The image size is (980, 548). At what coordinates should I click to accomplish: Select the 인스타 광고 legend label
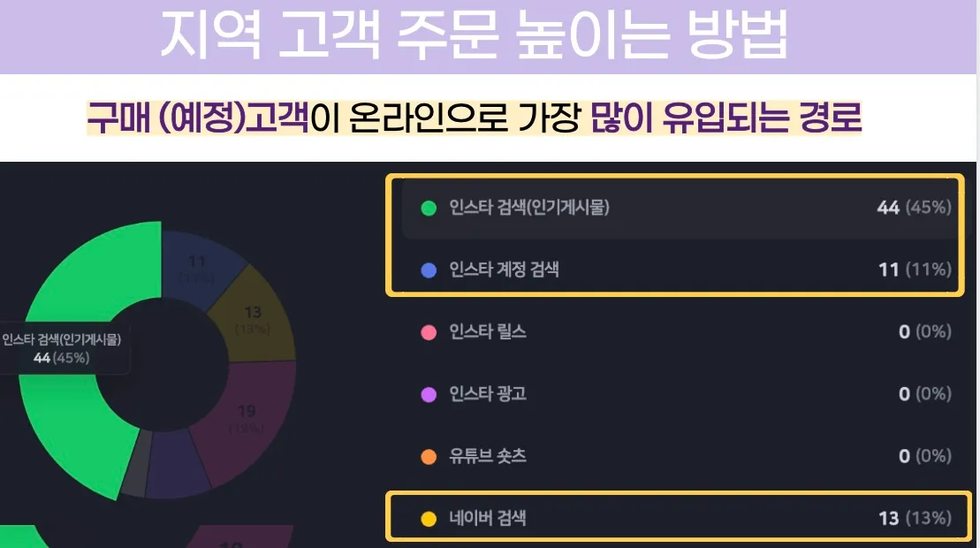pyautogui.click(x=488, y=393)
